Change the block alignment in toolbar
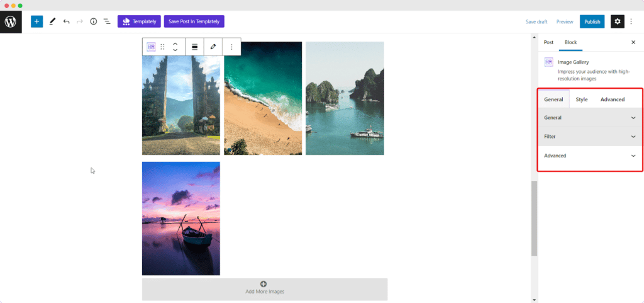 (x=195, y=47)
